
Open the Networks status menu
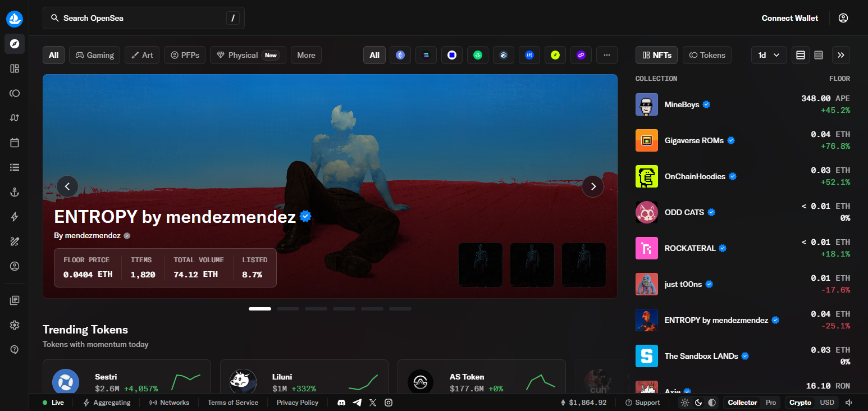click(x=169, y=403)
